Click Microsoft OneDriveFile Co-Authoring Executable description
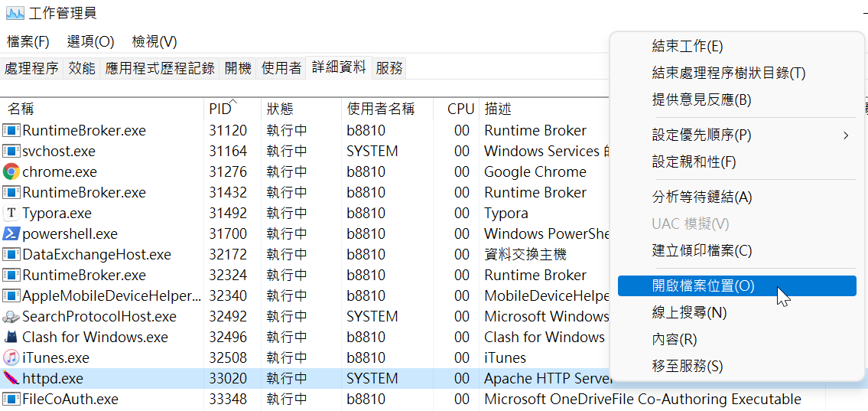Screen dimensions: 868x411 [642, 400]
